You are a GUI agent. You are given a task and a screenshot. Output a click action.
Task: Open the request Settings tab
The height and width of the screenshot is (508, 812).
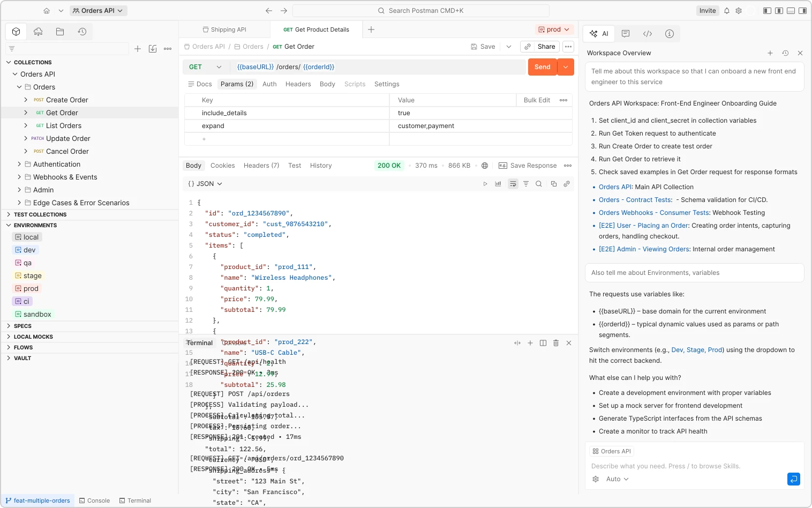(x=387, y=84)
